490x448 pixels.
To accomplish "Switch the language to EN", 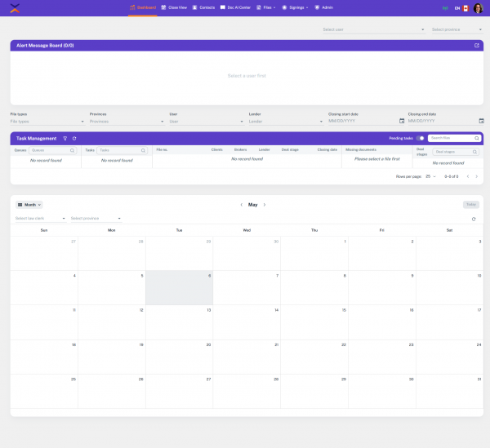I will pos(457,7).
